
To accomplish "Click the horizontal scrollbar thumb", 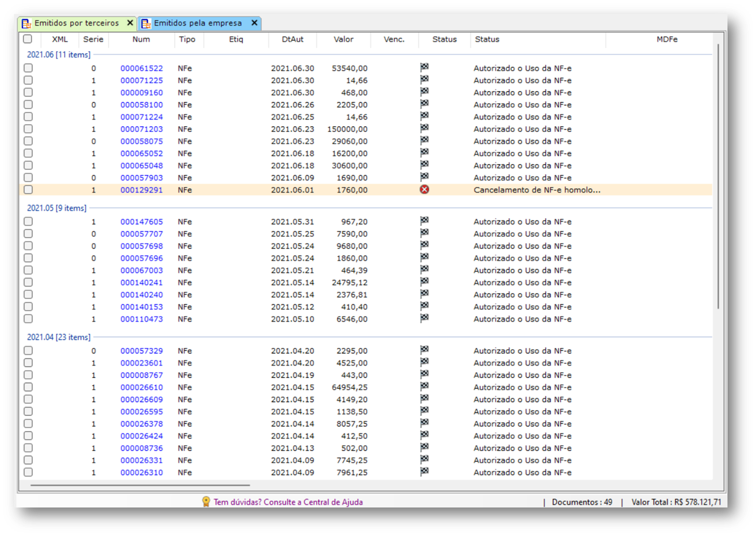I will pos(140,485).
